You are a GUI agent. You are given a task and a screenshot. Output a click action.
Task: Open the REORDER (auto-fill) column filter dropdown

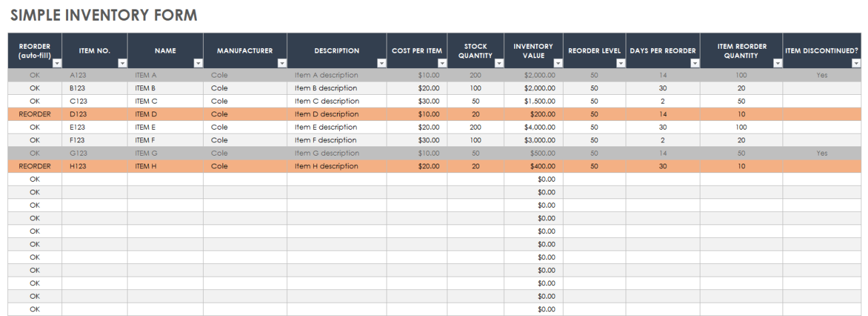pyautogui.click(x=56, y=63)
